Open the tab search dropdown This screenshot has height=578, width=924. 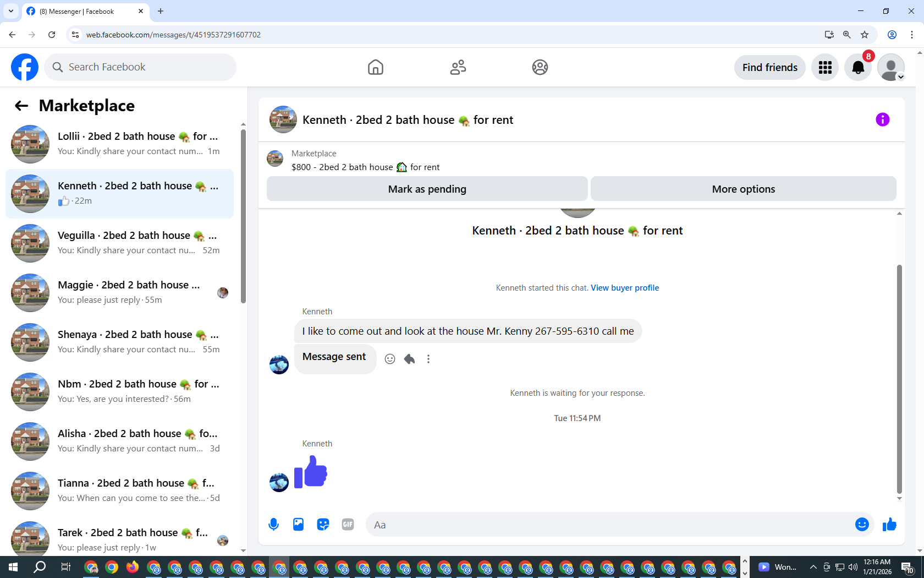click(x=11, y=11)
